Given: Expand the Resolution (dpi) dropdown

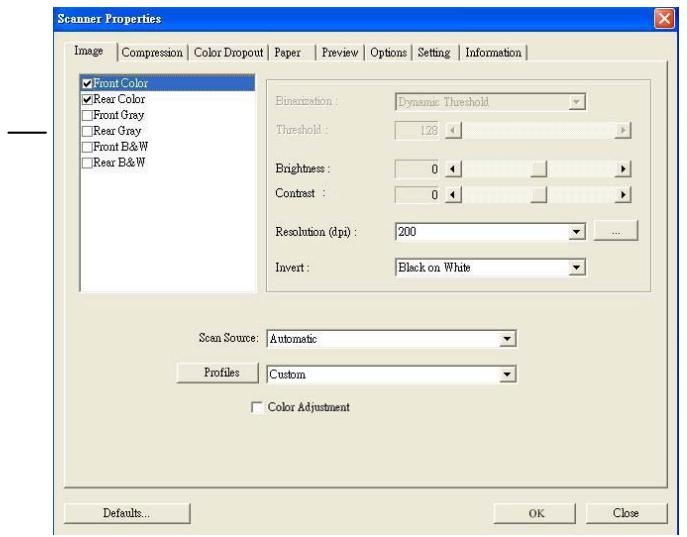Looking at the screenshot, I should pyautogui.click(x=577, y=232).
